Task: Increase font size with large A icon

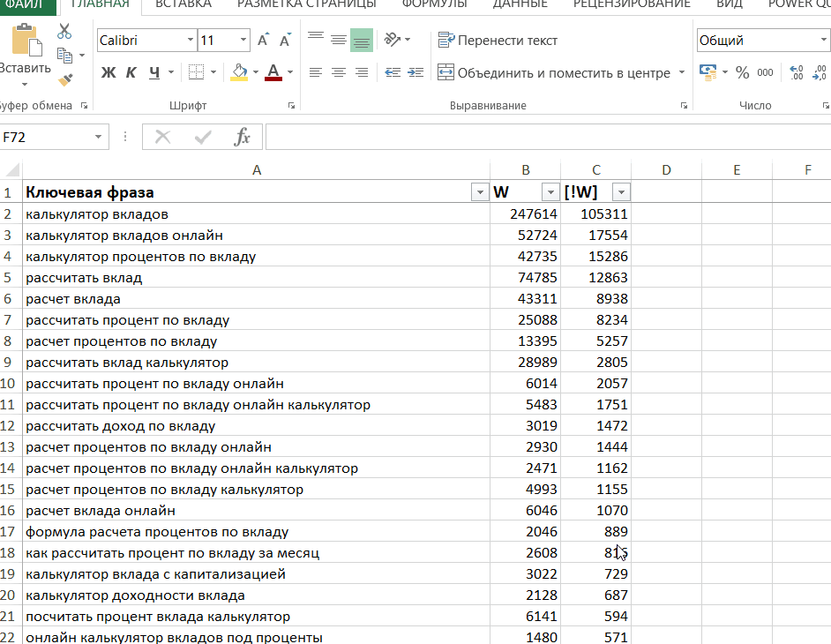Action: click(x=263, y=41)
